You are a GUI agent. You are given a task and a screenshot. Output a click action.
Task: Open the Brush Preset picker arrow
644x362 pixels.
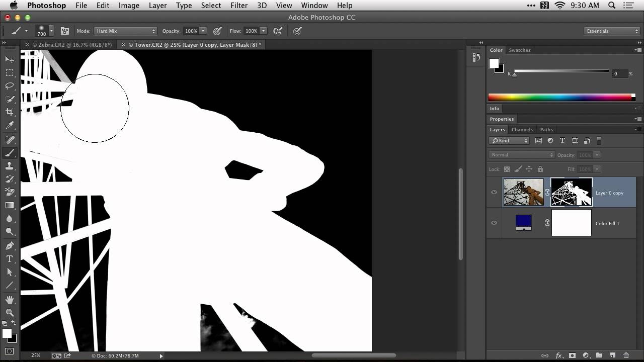coord(51,31)
